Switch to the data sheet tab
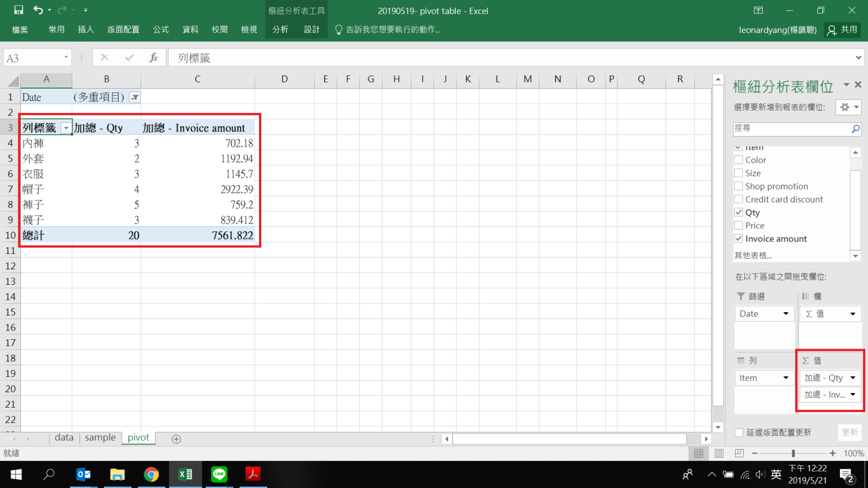The height and width of the screenshot is (488, 868). (64, 437)
